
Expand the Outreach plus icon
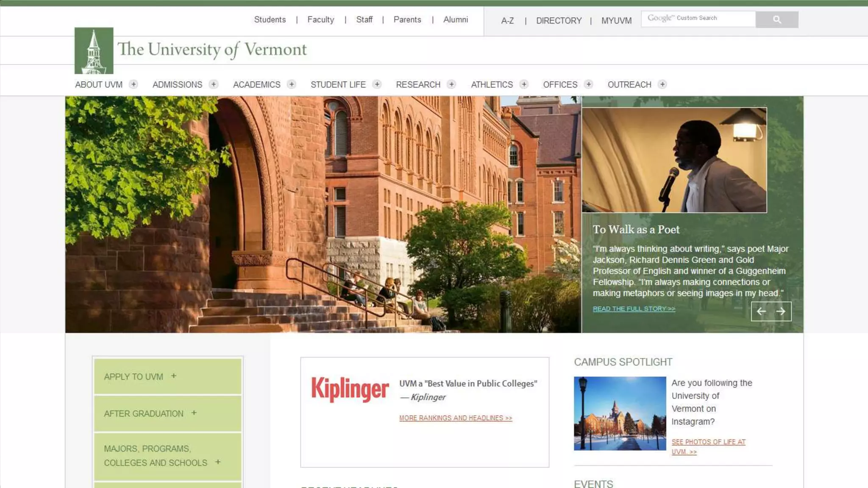(662, 84)
